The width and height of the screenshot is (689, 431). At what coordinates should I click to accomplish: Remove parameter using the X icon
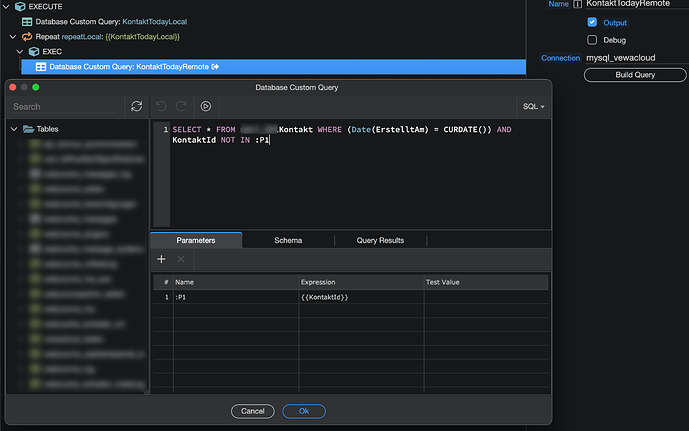[181, 259]
